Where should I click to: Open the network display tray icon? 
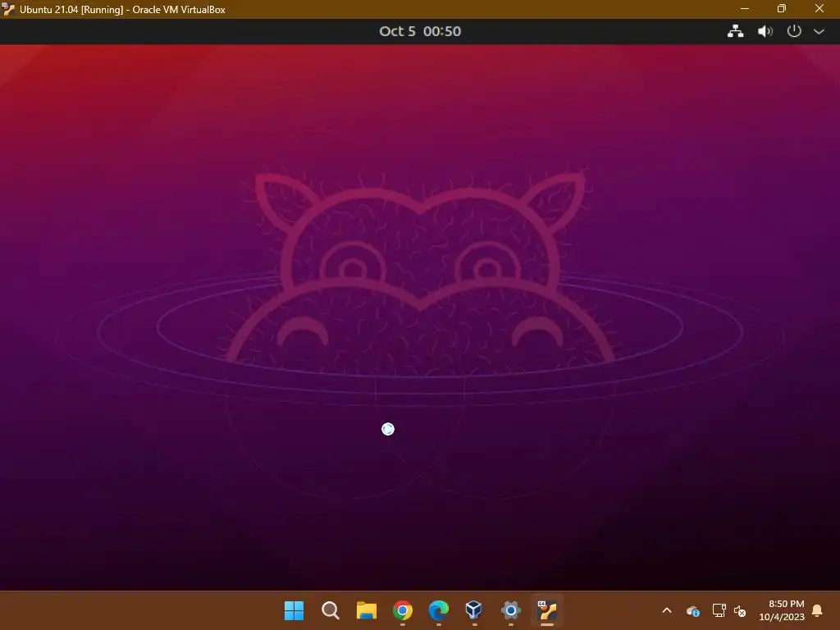[x=719, y=610]
